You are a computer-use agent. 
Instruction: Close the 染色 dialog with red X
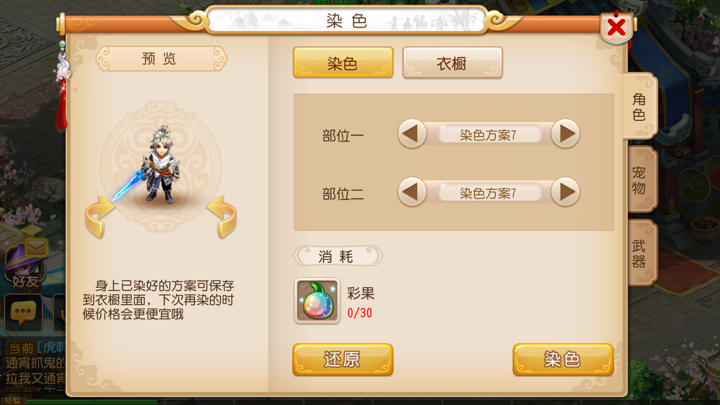616,27
